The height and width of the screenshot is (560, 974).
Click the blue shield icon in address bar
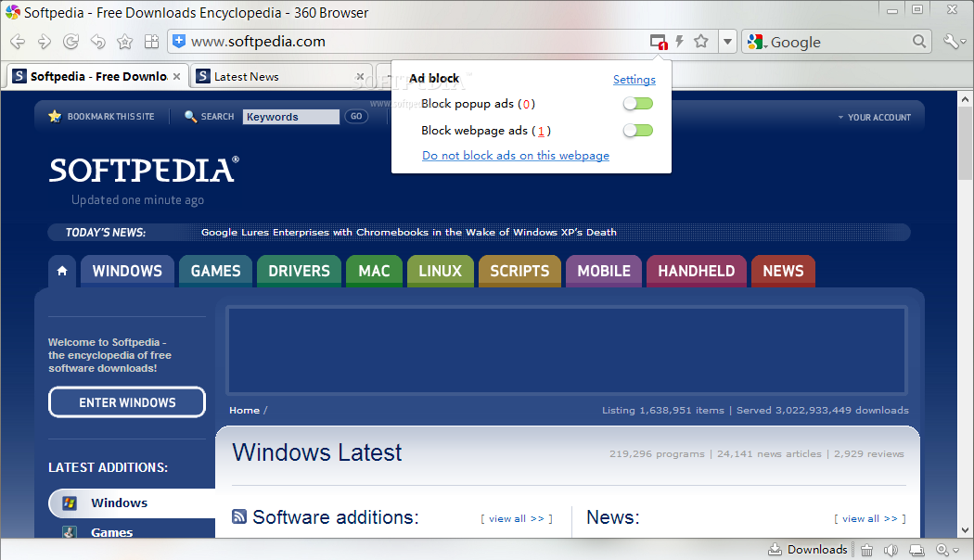(179, 41)
